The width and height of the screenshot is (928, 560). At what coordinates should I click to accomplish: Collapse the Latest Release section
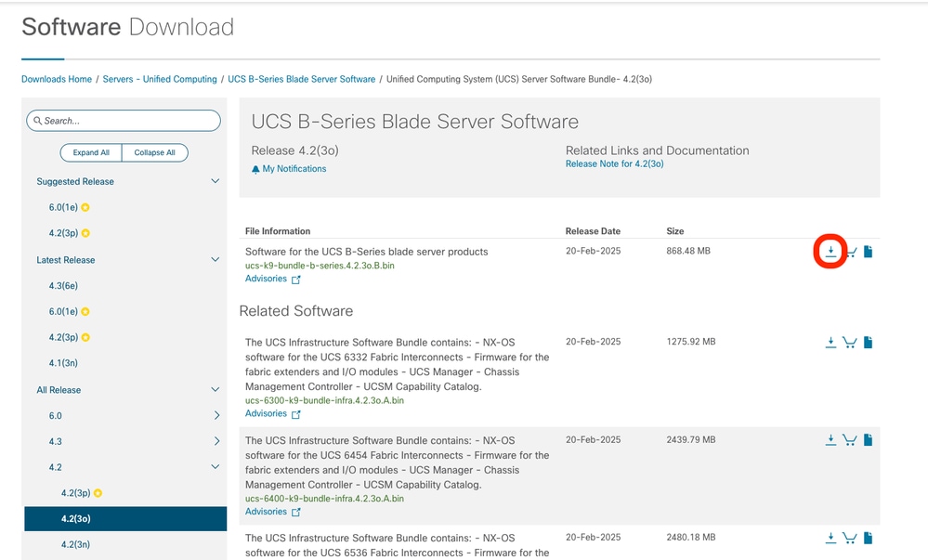[x=216, y=259]
